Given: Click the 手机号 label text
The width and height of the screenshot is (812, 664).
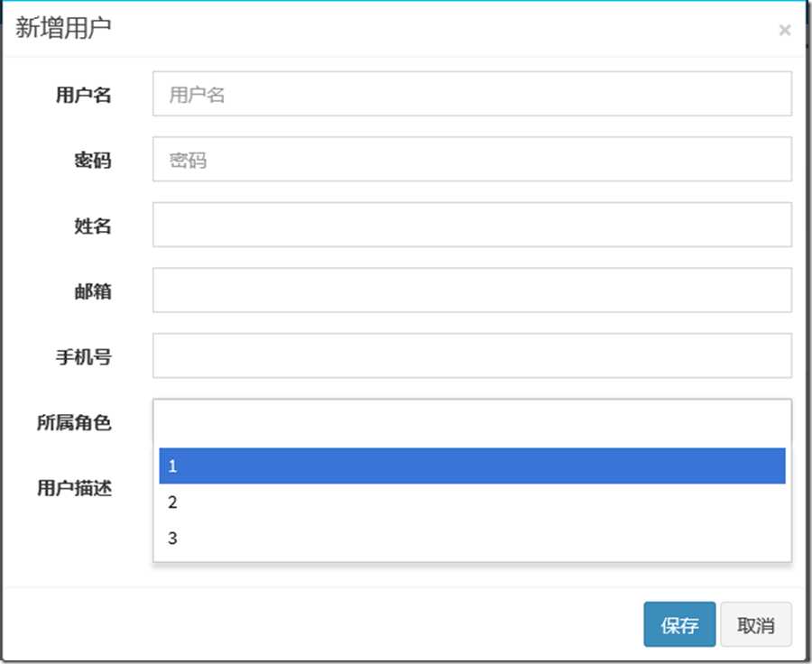Looking at the screenshot, I should coord(83,357).
